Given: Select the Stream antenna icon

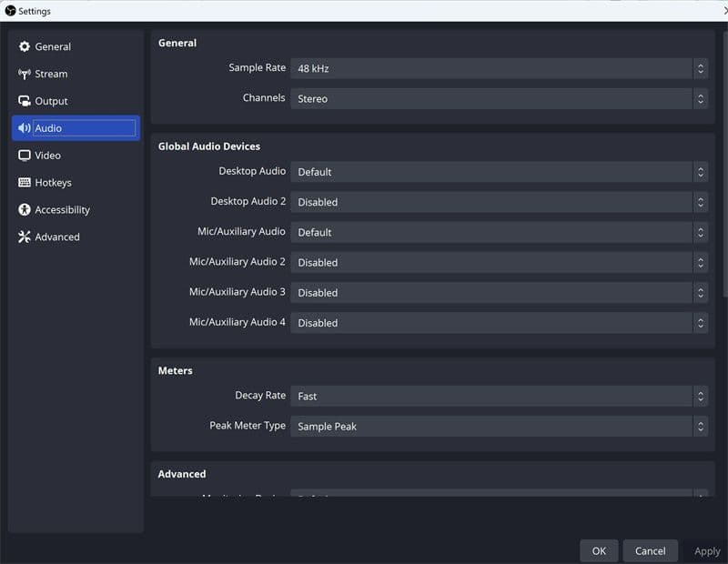Looking at the screenshot, I should click(25, 74).
